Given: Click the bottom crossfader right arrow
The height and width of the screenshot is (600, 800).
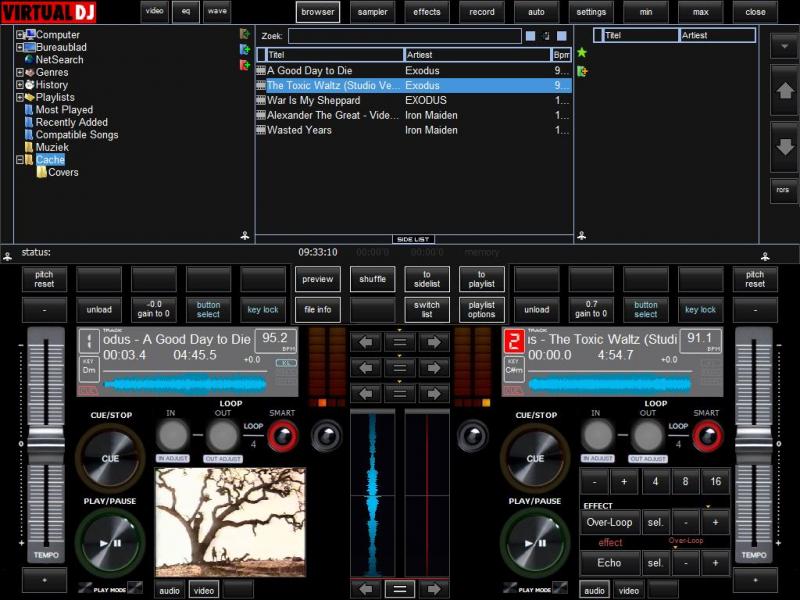Looking at the screenshot, I should coord(434,589).
